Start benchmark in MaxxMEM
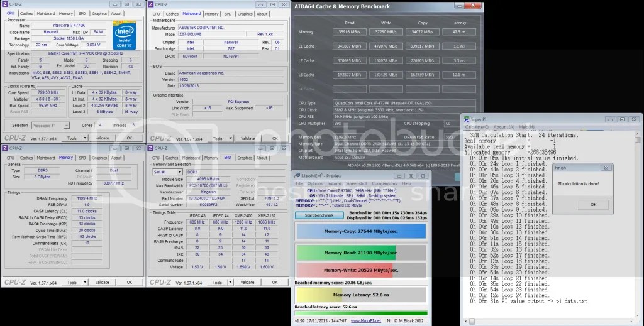This screenshot has width=644, height=326. coord(319,215)
